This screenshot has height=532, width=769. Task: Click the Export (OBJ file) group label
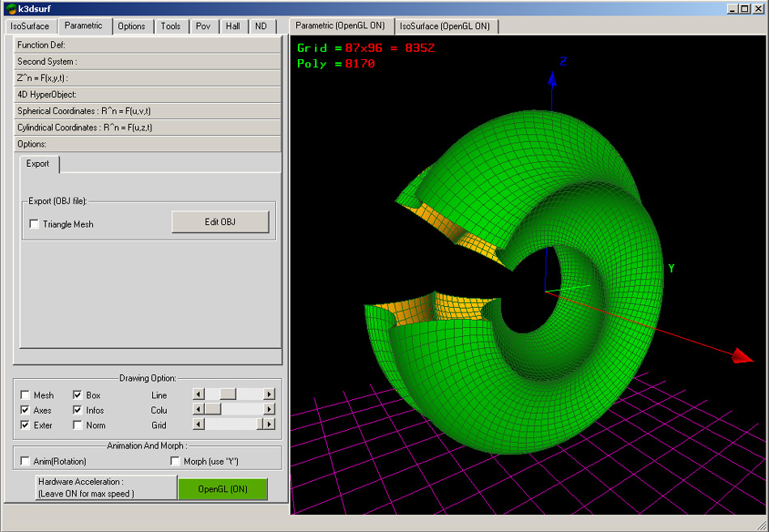57,201
